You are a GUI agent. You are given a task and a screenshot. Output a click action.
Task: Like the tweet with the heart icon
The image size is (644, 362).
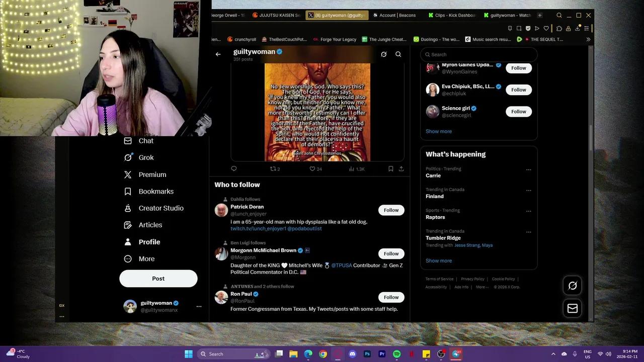point(312,168)
